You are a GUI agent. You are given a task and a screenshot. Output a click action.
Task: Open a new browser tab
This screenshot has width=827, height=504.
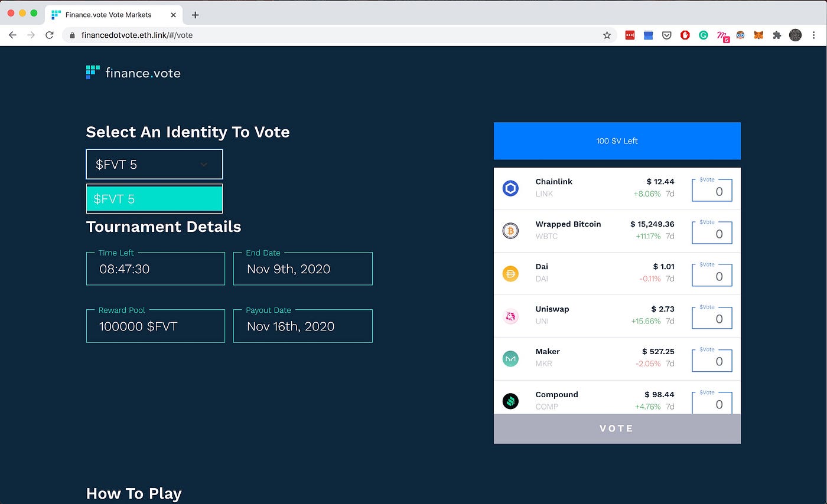pyautogui.click(x=196, y=15)
